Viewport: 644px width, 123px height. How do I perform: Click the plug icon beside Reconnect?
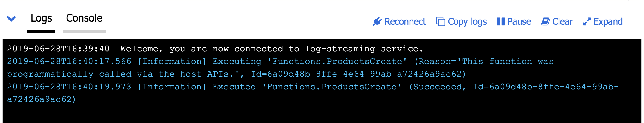click(x=377, y=22)
